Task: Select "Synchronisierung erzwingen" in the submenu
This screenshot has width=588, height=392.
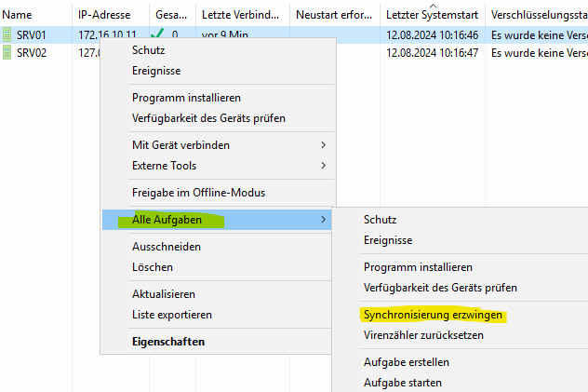Action: coord(433,315)
